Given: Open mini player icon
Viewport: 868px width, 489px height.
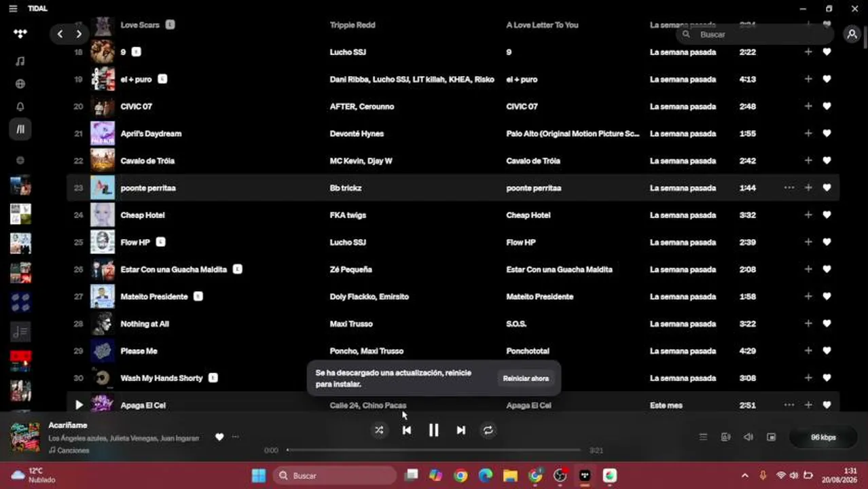Looking at the screenshot, I should [771, 437].
